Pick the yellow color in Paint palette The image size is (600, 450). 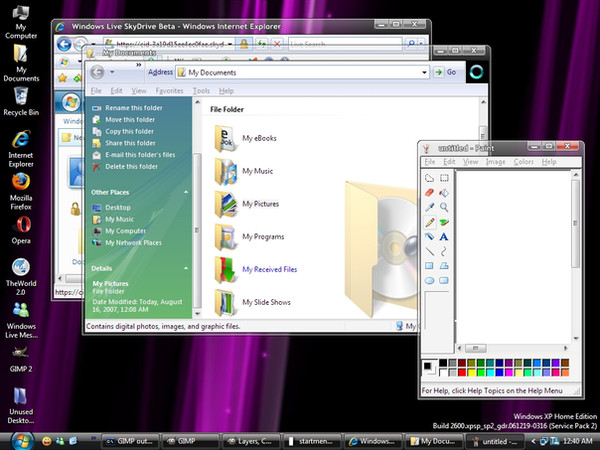pyautogui.click(x=471, y=372)
